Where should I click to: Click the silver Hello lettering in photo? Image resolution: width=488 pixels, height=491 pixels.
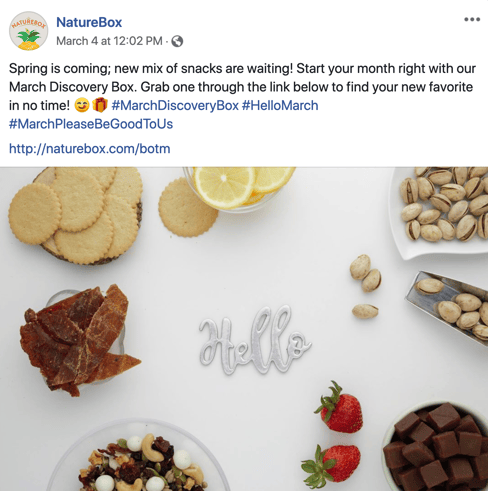[x=255, y=340]
